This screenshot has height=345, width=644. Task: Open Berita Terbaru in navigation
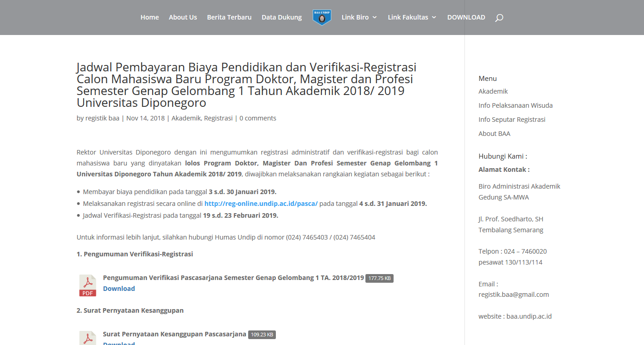coord(229,17)
